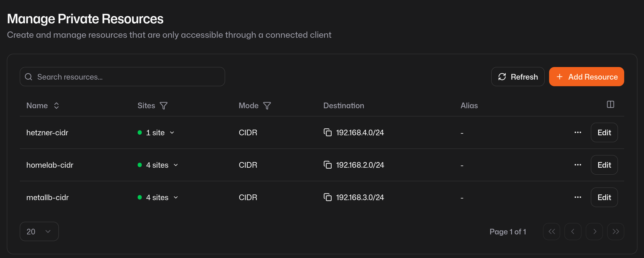Edit the hetzner-cidr resource
Screen dimensions: 644x258
point(604,132)
